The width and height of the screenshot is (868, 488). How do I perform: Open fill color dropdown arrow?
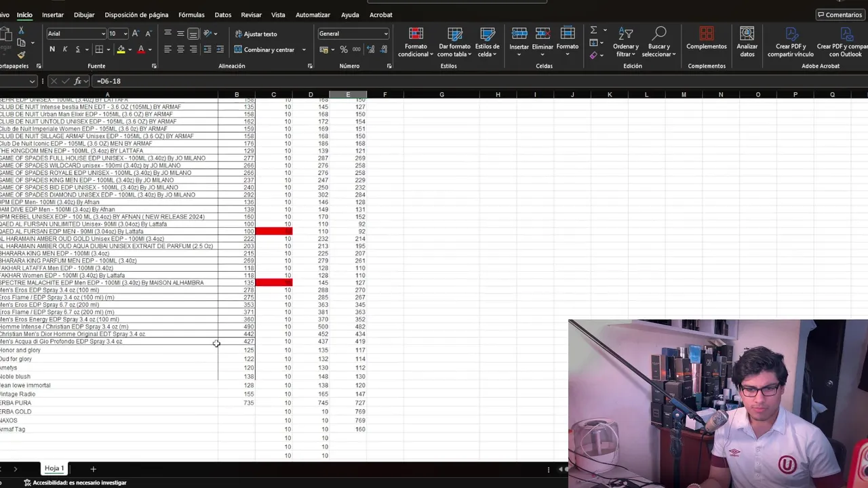130,49
